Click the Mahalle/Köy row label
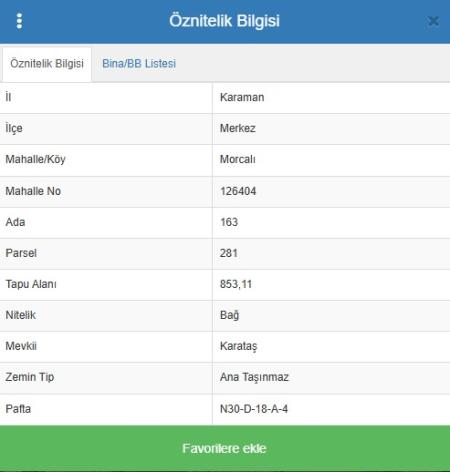The height and width of the screenshot is (472, 450). (35, 159)
